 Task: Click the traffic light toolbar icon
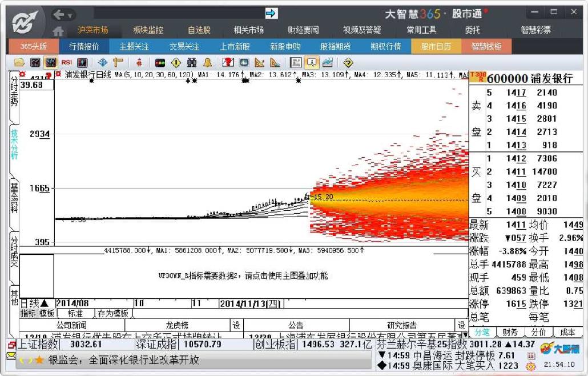click(x=160, y=62)
